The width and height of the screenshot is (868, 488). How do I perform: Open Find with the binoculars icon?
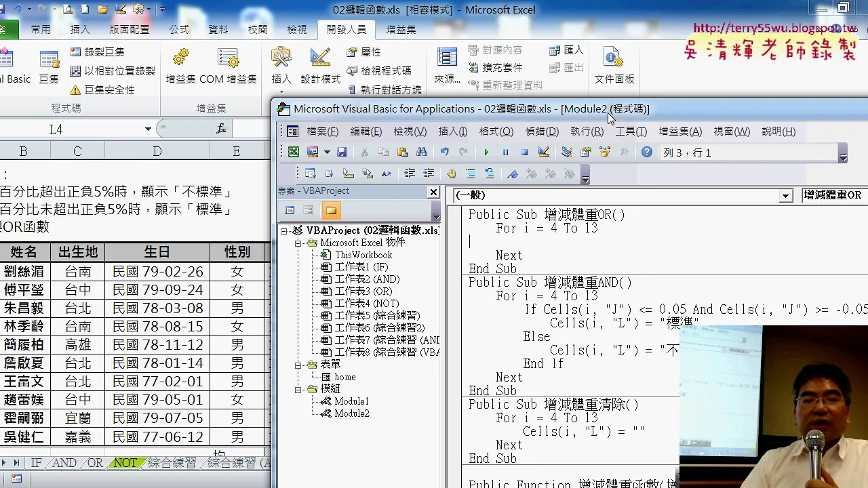(x=421, y=152)
